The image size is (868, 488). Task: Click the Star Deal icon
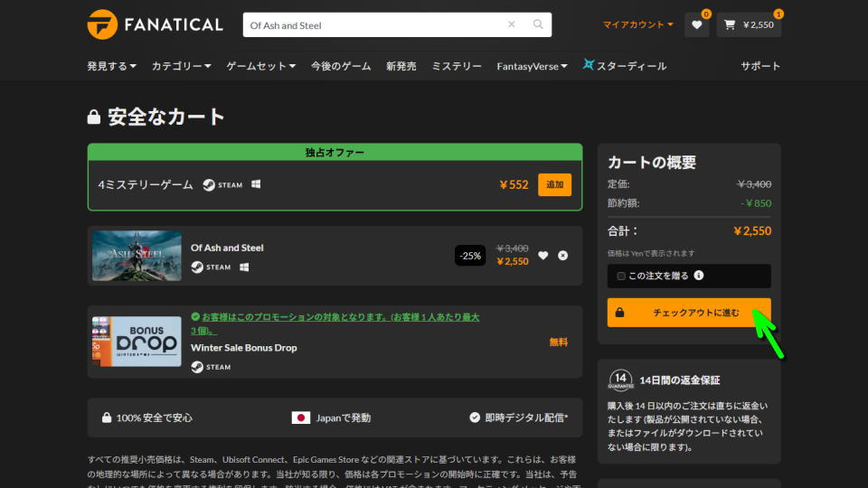click(590, 65)
